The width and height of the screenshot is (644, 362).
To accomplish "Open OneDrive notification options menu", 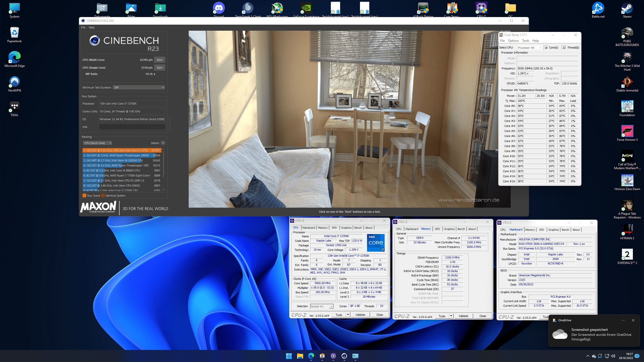I will 623,320.
